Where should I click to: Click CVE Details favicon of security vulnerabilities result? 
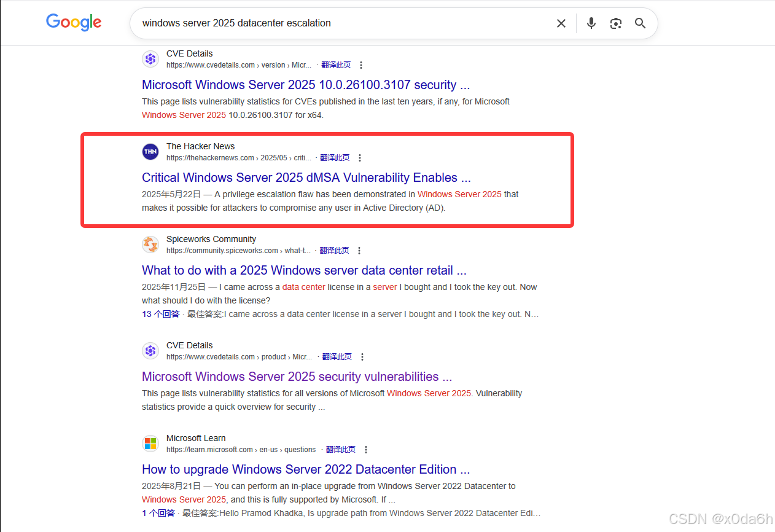[x=150, y=351]
